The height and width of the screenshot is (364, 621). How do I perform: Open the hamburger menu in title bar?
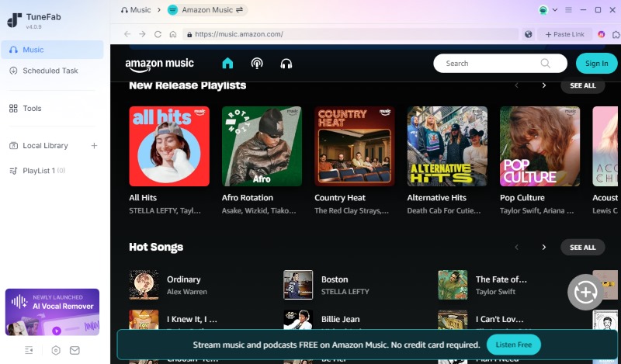click(568, 10)
